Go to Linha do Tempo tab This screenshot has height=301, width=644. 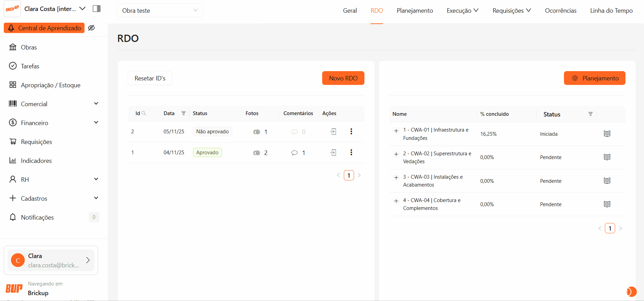point(611,11)
